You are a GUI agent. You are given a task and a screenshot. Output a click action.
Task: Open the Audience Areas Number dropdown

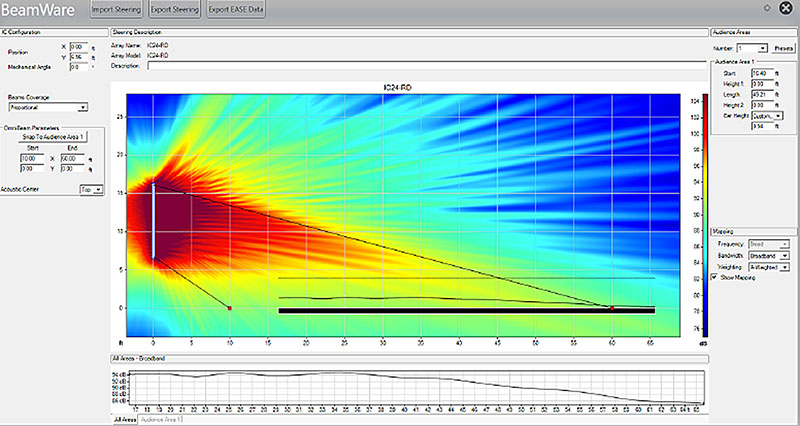click(x=752, y=48)
